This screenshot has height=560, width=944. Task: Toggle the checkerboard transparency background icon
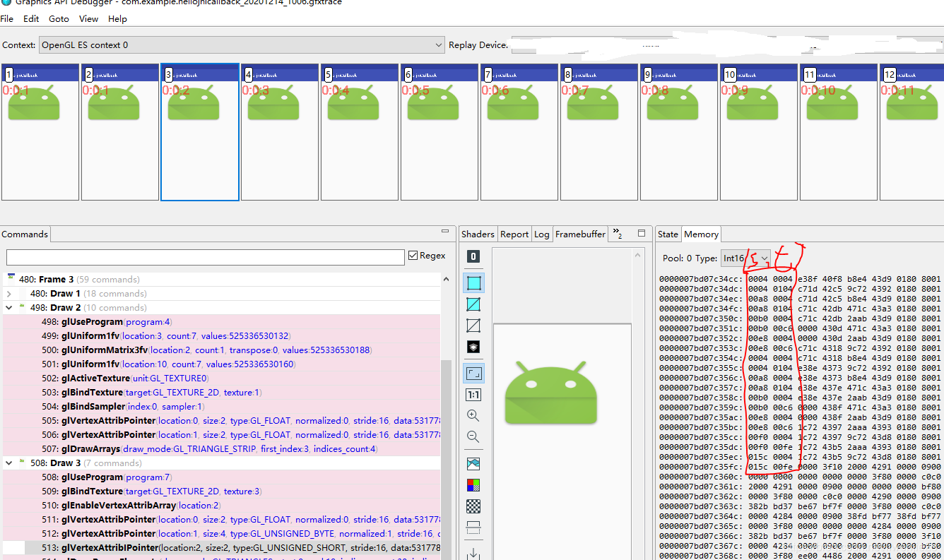point(473,506)
